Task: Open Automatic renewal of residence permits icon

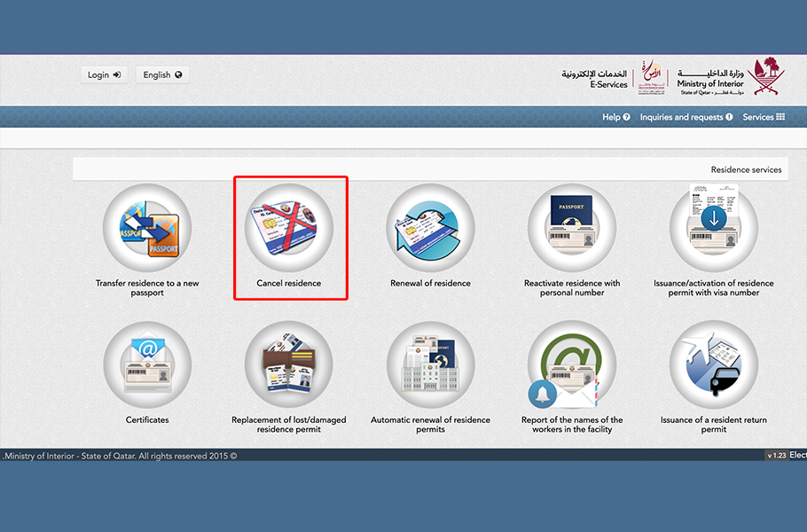Action: [x=430, y=364]
